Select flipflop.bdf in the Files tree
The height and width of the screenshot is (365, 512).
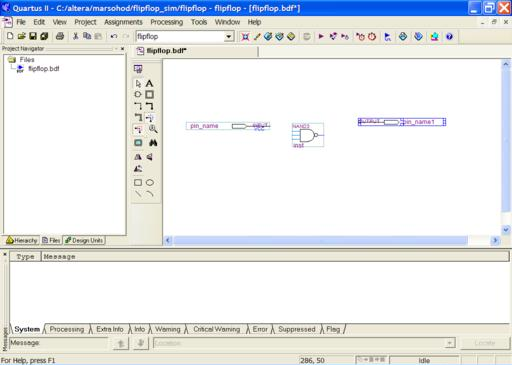(44, 69)
